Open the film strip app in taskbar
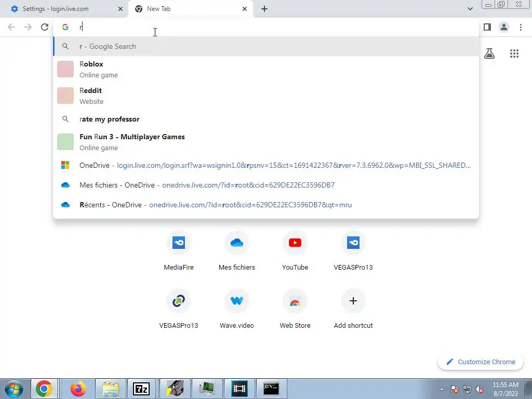 (239, 389)
